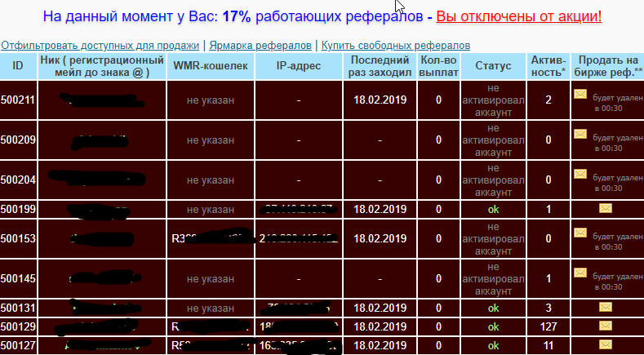The image size is (644, 355).
Task: Click the 'Последний раз заходил' column header
Action: tap(380, 67)
